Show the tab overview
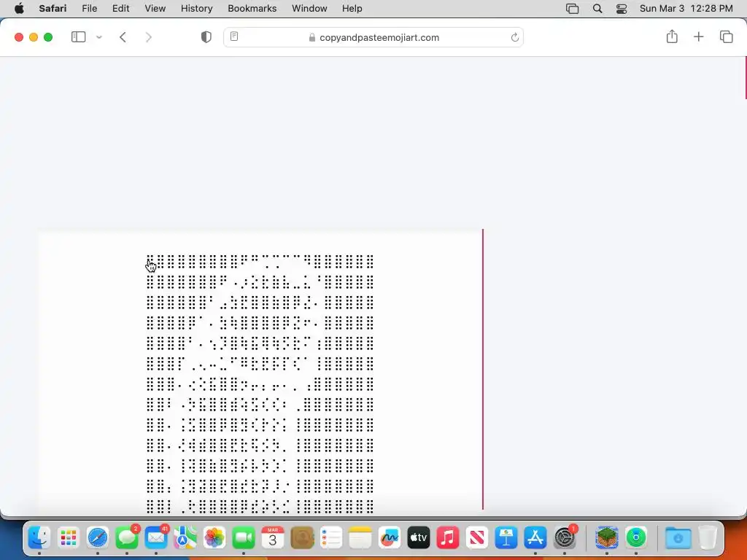This screenshot has width=747, height=560. pyautogui.click(x=726, y=36)
